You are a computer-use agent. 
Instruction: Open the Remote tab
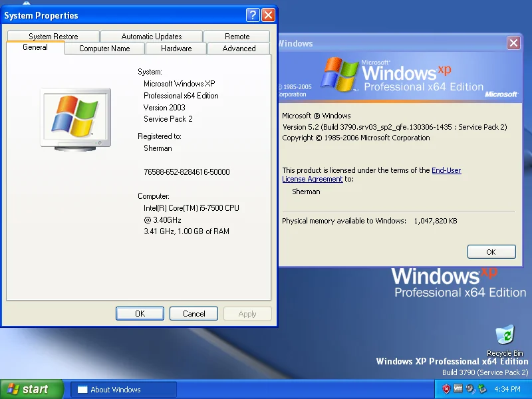coord(237,37)
